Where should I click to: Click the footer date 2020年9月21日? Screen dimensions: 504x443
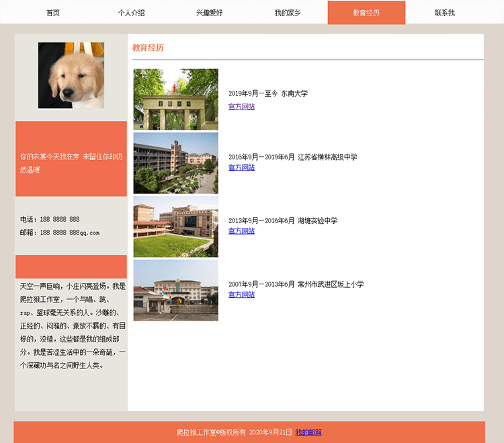271,432
